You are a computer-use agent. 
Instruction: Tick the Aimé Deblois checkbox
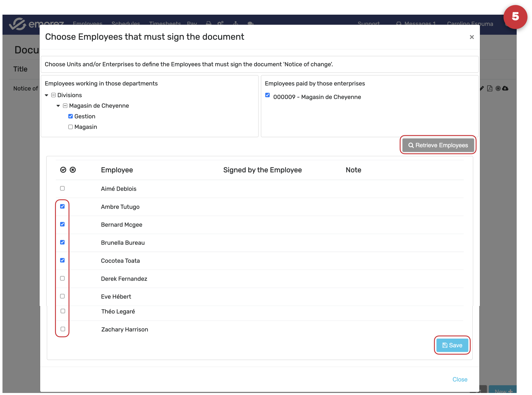pos(62,188)
